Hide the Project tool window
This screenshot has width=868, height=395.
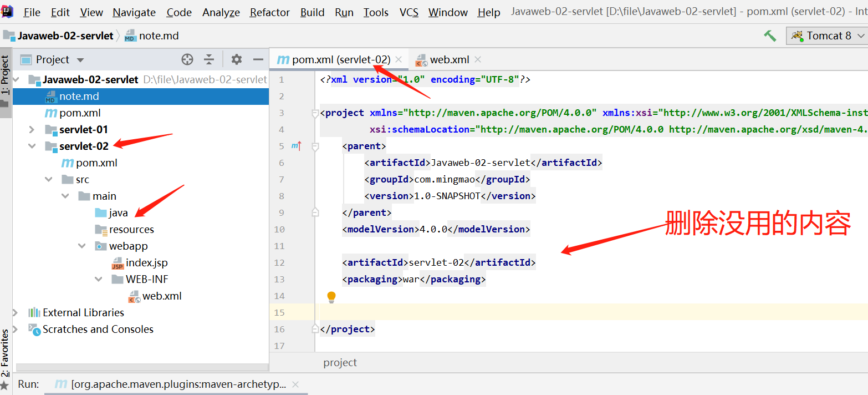pos(258,59)
